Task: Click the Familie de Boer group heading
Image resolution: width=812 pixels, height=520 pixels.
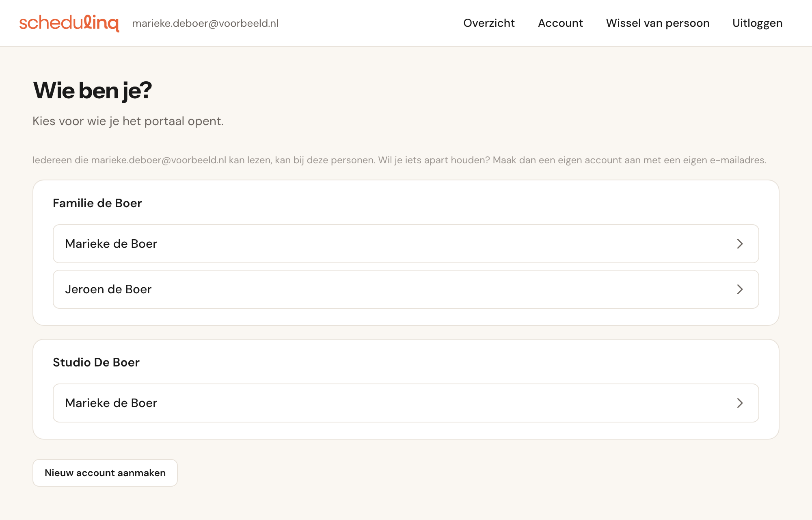Action: tap(97, 203)
